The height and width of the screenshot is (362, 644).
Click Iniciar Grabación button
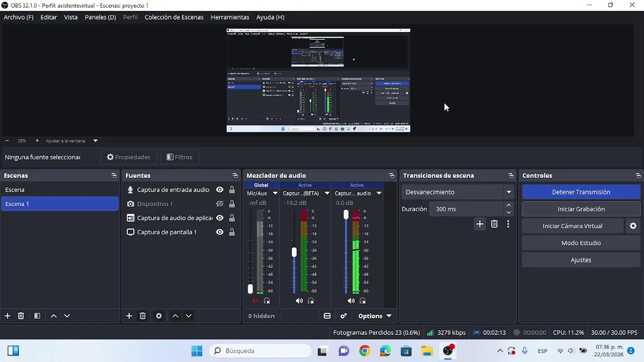tap(581, 209)
